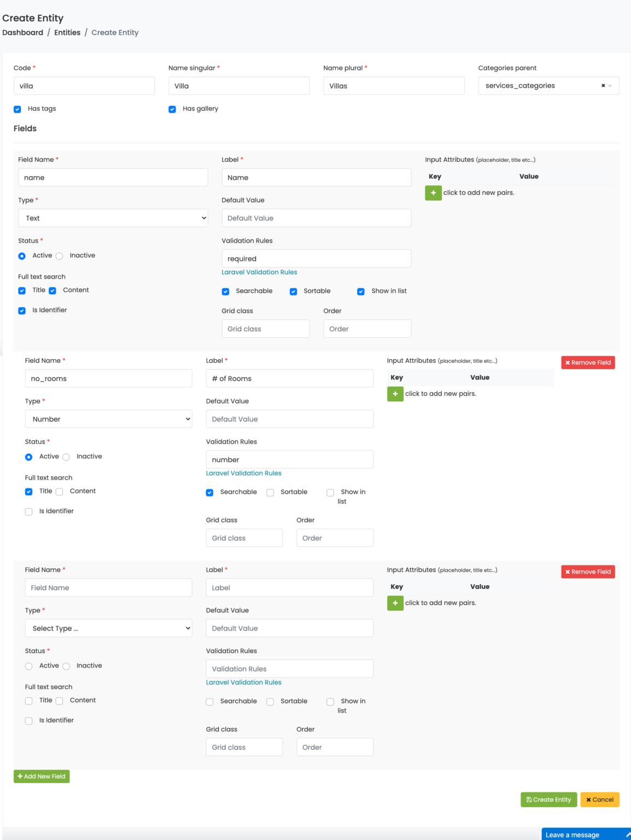Click the Cancel button

(x=600, y=800)
